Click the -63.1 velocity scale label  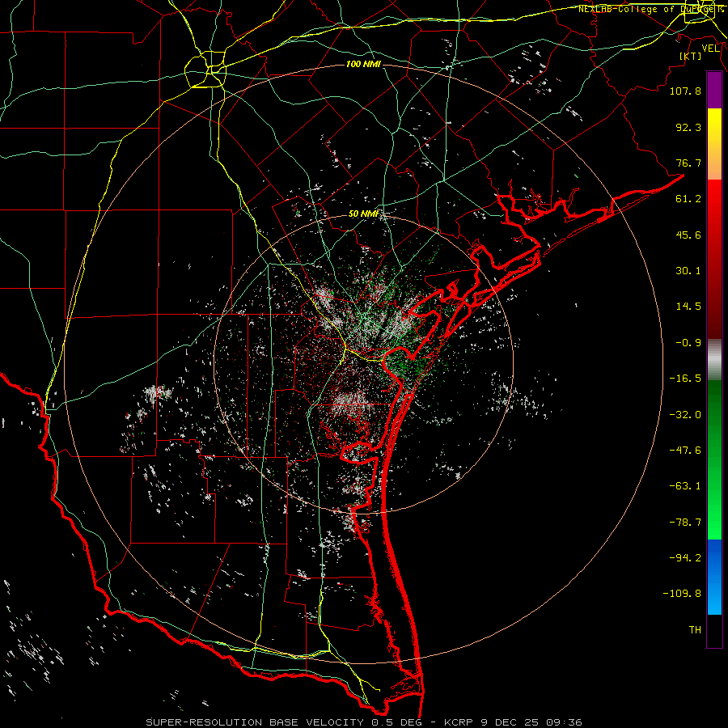click(x=685, y=486)
